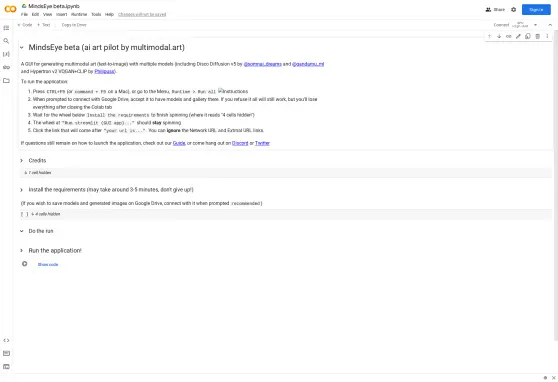Viewport: 558px width, 382px height.
Task: Collapse the MindsEye beta section
Action: [x=22, y=47]
